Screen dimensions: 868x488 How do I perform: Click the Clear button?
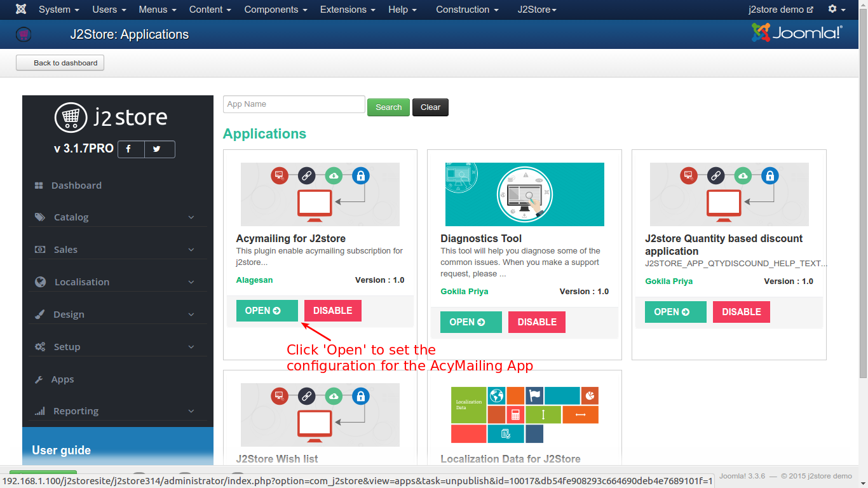click(x=430, y=107)
